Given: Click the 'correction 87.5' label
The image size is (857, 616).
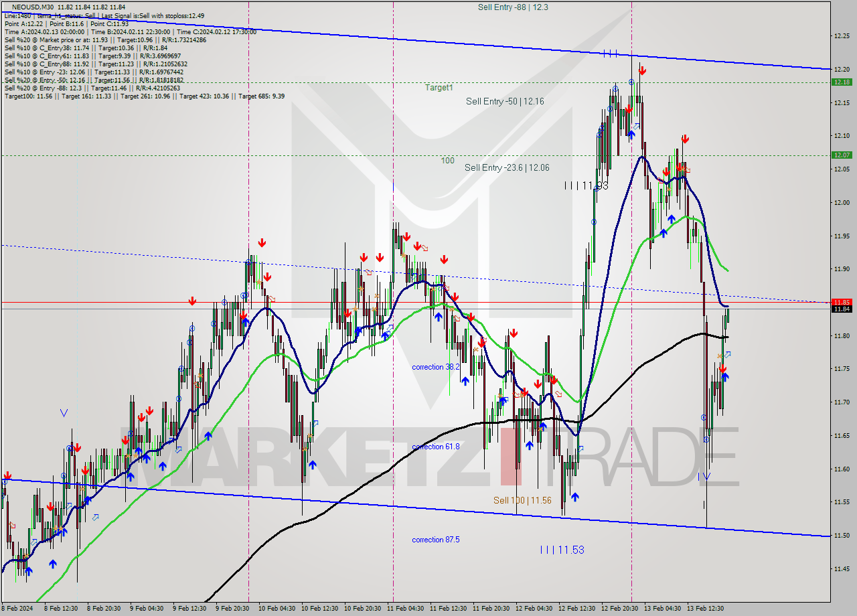Looking at the screenshot, I should pos(435,540).
